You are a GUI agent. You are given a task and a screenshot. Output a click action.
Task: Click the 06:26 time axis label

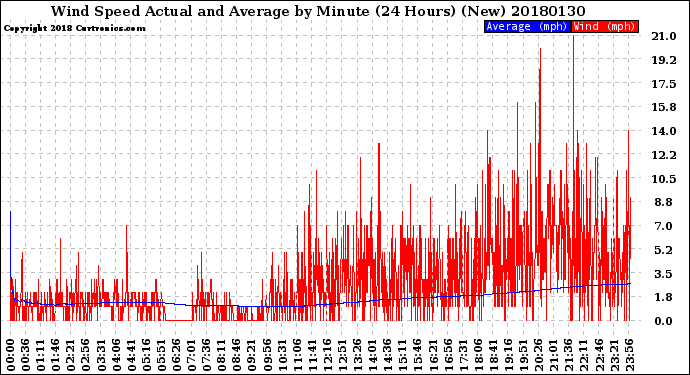176,354
